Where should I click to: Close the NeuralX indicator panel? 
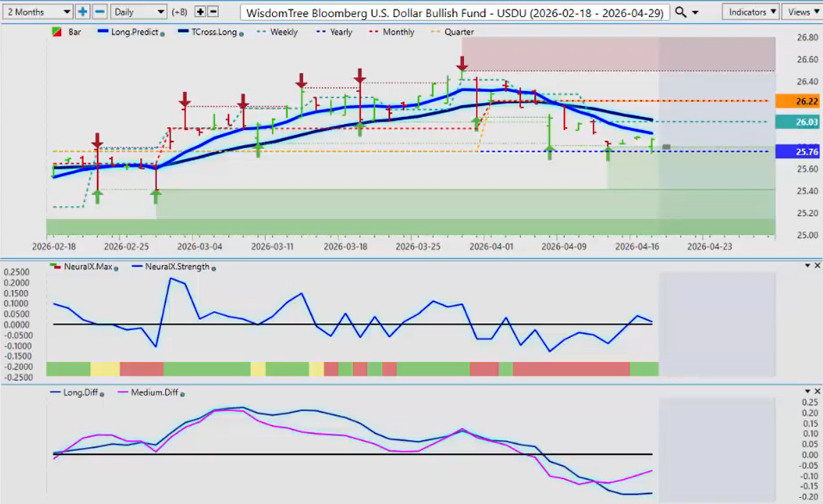tap(816, 266)
